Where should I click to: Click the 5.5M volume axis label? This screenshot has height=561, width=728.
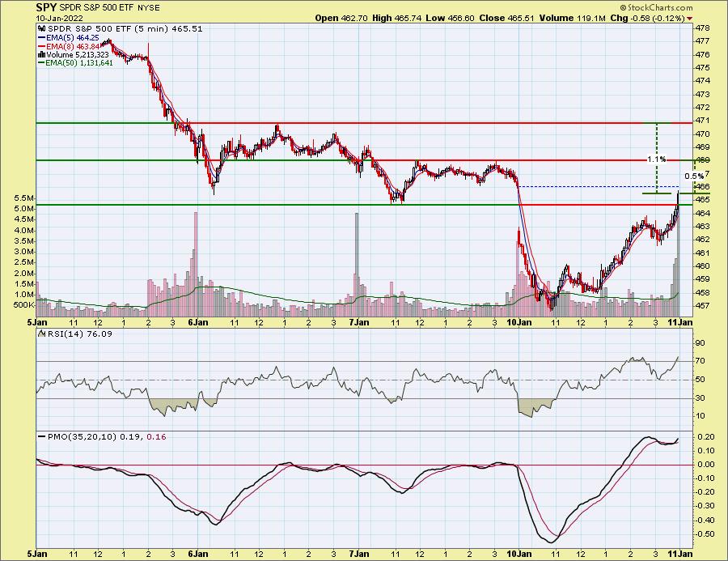(x=23, y=198)
